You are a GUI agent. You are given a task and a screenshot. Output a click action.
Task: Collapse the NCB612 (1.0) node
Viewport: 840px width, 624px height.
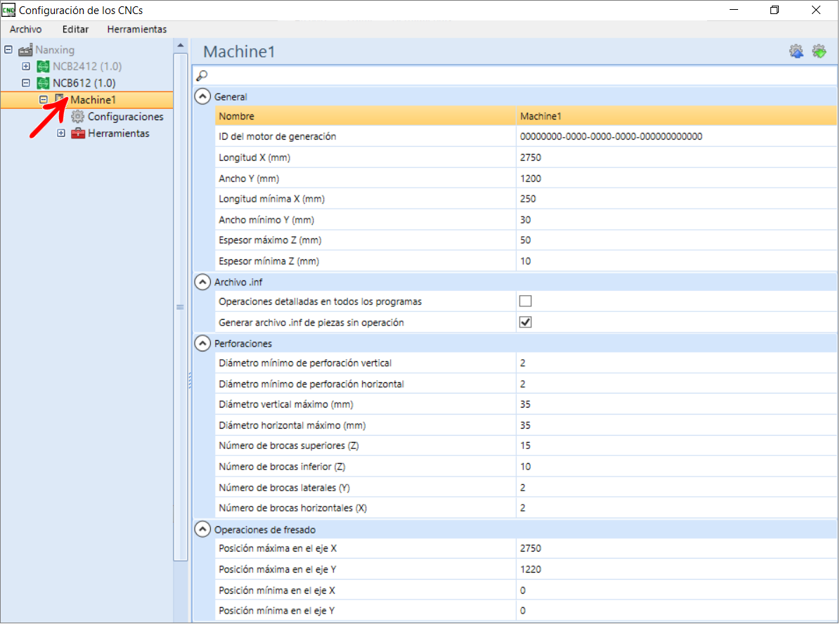(x=26, y=82)
